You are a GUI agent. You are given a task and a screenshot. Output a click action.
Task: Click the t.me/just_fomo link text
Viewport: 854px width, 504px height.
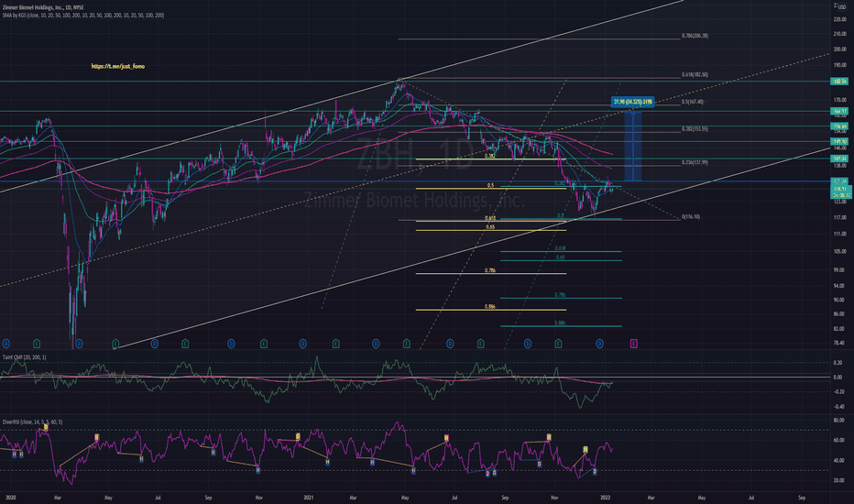pos(118,67)
